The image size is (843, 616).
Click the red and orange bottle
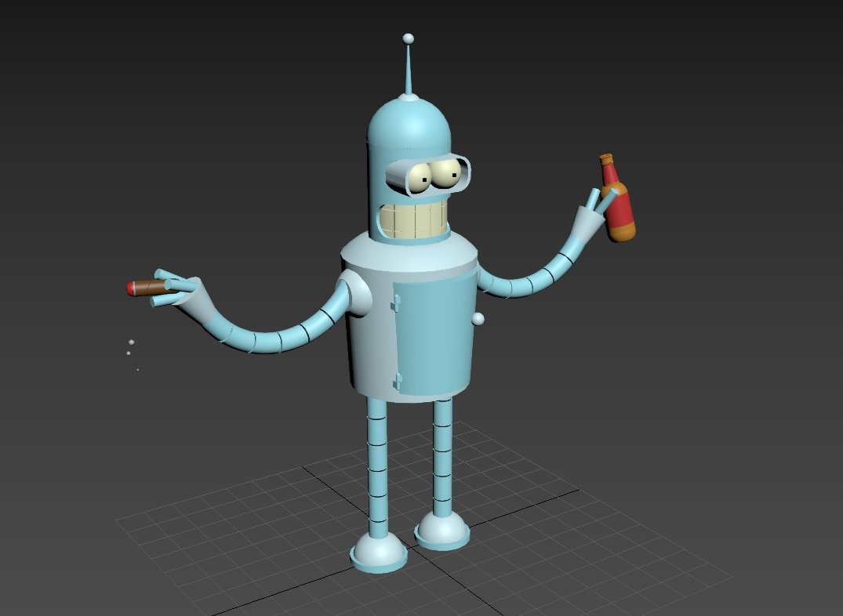coord(617,197)
